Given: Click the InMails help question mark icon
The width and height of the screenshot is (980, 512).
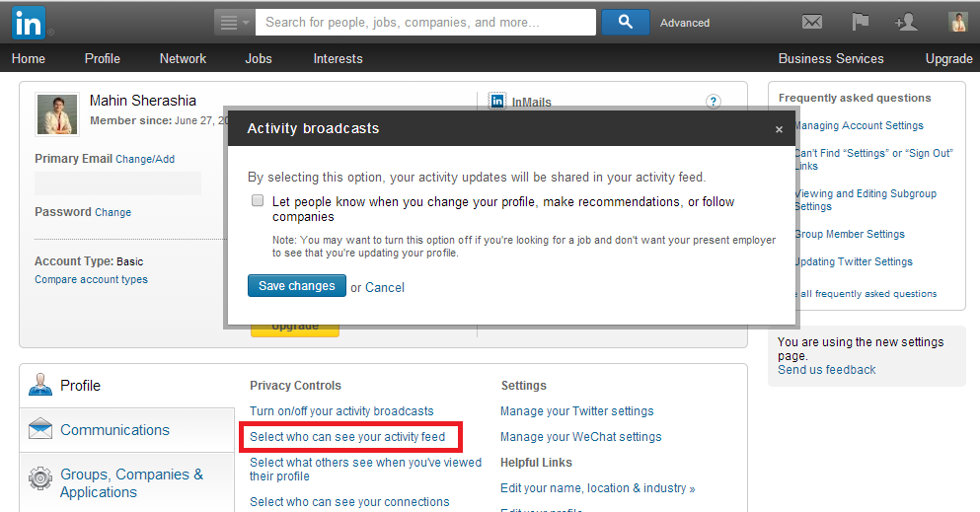Looking at the screenshot, I should coord(714,102).
